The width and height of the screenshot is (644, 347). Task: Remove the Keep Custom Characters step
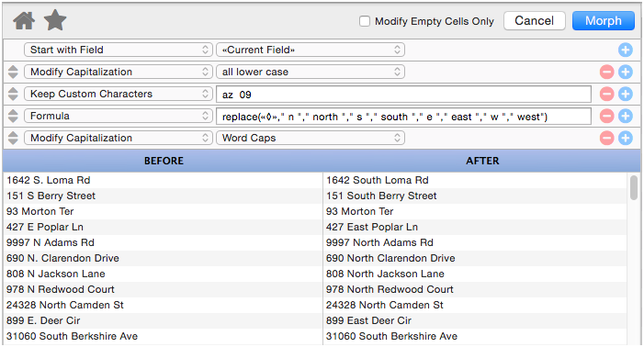click(606, 94)
